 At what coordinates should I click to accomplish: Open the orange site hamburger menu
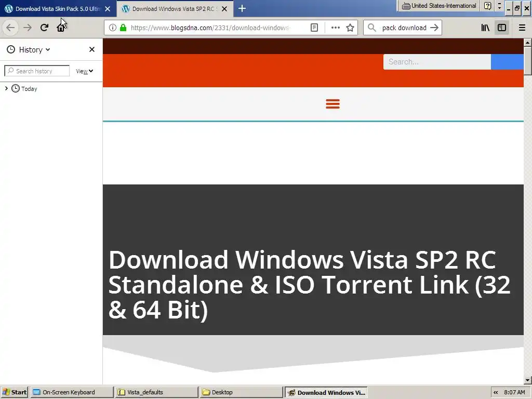[332, 104]
